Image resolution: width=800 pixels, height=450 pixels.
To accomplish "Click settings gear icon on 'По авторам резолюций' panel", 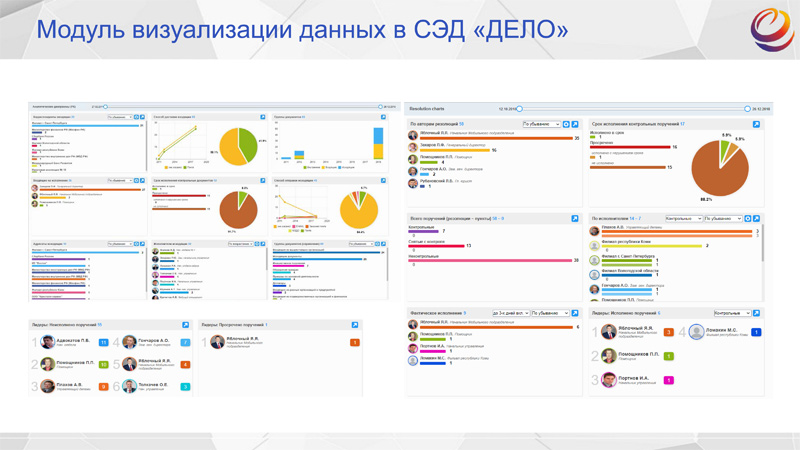I will tap(566, 124).
